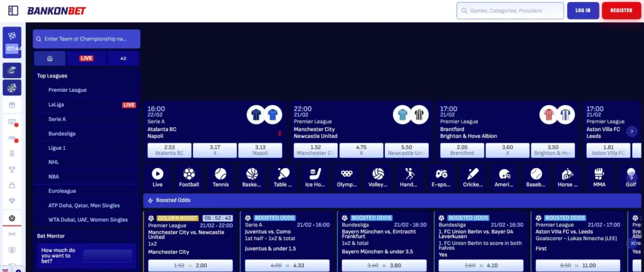
Task: Focus the Bet Mentor amount input field
Action: point(108,256)
